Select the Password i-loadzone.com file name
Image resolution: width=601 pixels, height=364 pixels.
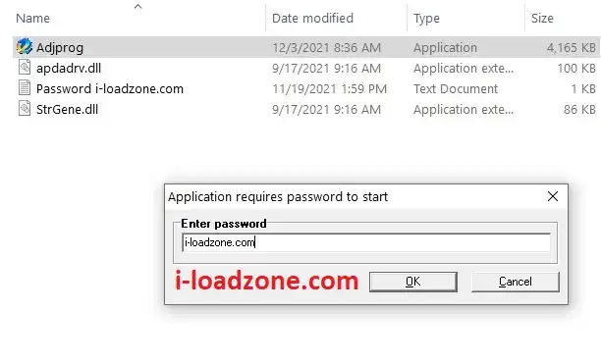pyautogui.click(x=110, y=89)
